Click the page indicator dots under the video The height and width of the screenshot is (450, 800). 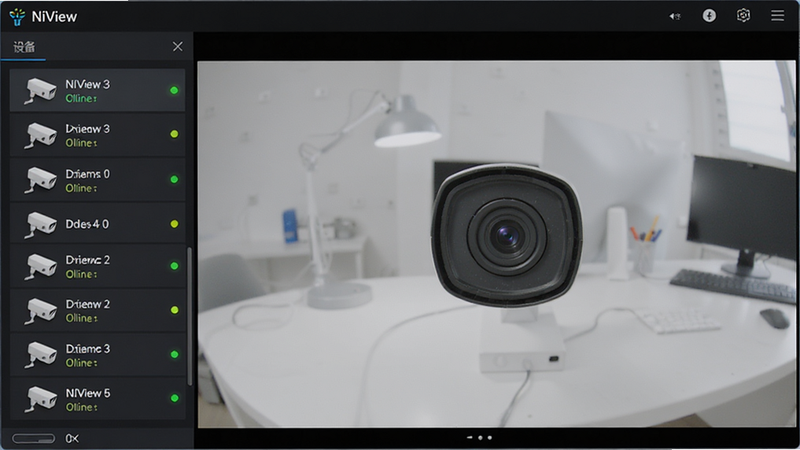[480, 438]
